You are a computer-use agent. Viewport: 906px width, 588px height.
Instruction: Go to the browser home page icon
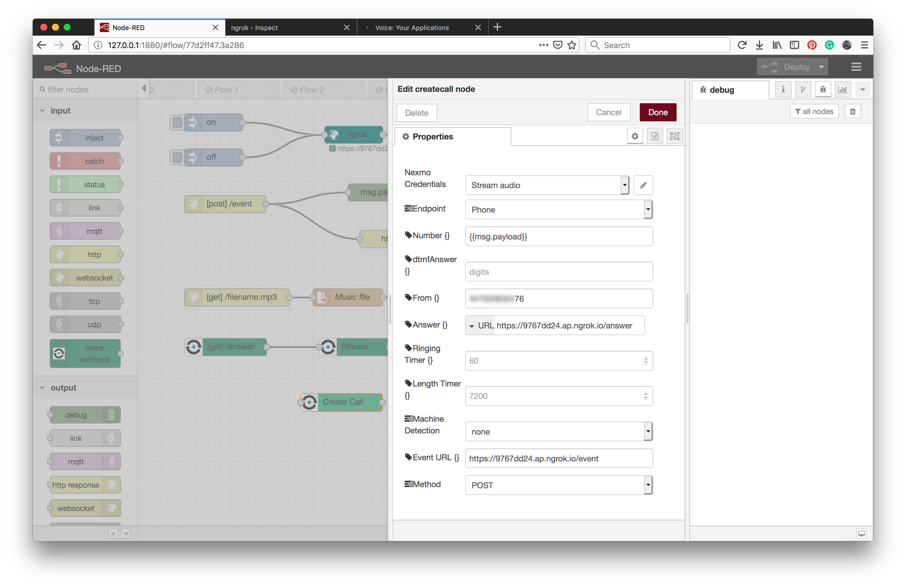(x=76, y=45)
